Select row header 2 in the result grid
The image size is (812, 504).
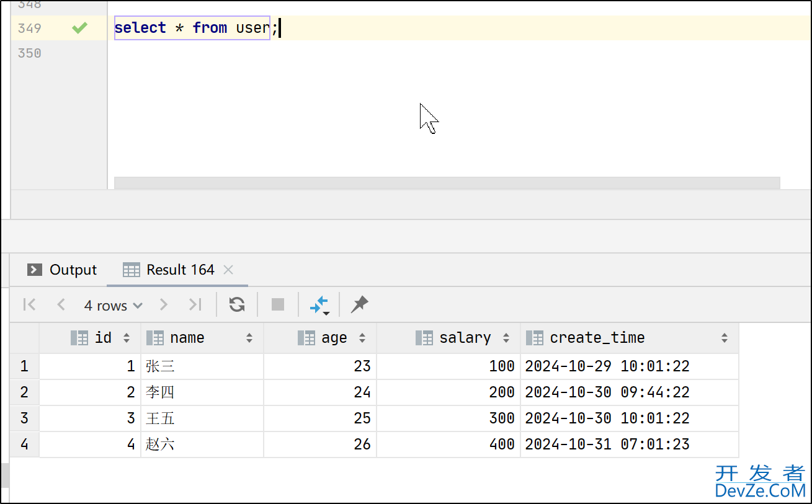(x=24, y=392)
